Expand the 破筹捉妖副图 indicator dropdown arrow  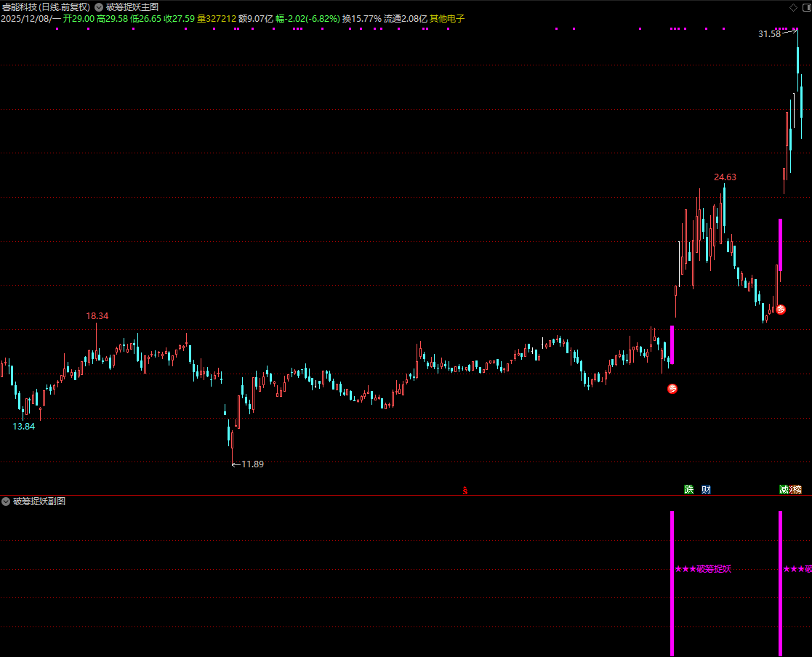tap(6, 501)
